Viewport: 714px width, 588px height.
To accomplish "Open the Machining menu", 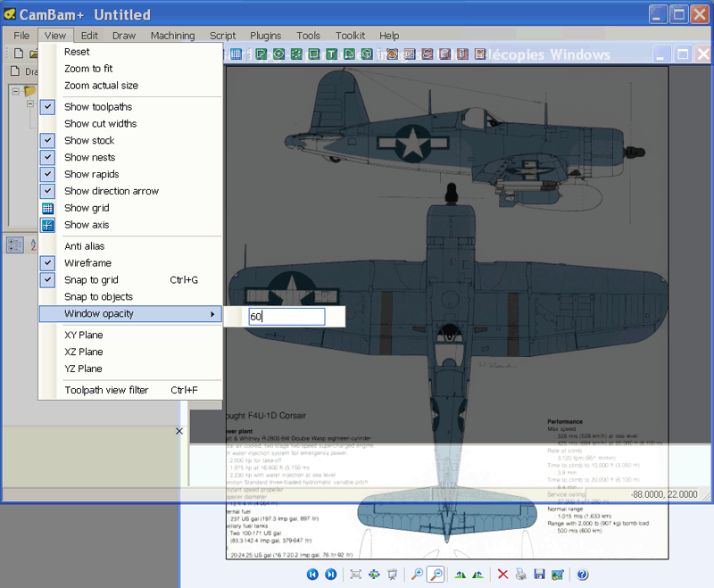I will pos(172,36).
